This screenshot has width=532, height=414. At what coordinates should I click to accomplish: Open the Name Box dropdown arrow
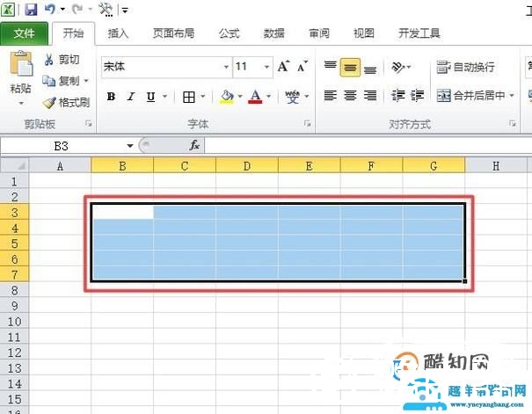pos(130,146)
